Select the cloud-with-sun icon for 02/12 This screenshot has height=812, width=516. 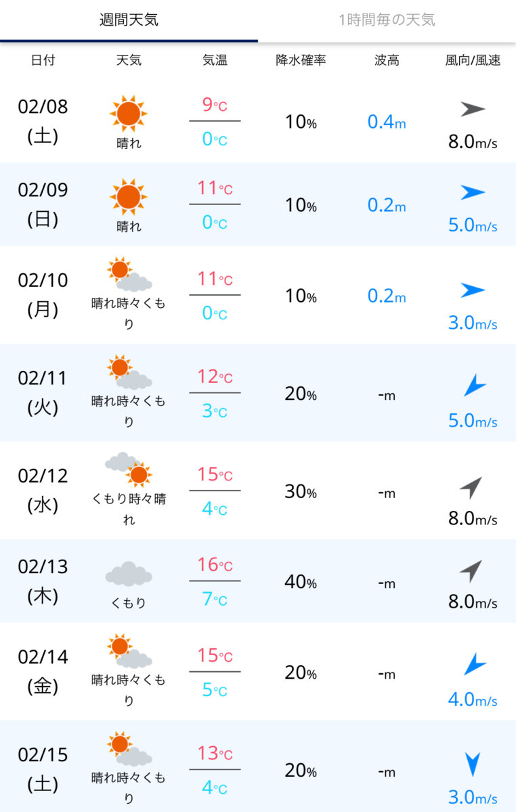tap(129, 469)
